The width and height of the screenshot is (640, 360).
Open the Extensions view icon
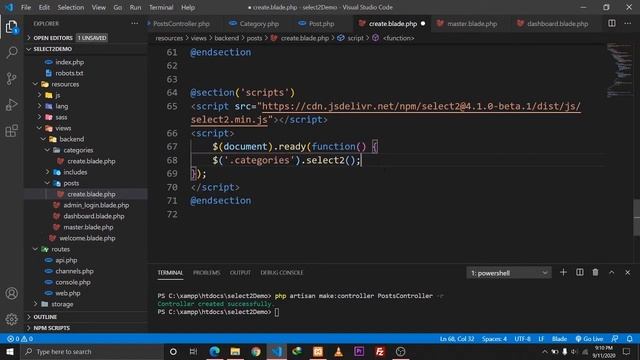coord(11,131)
